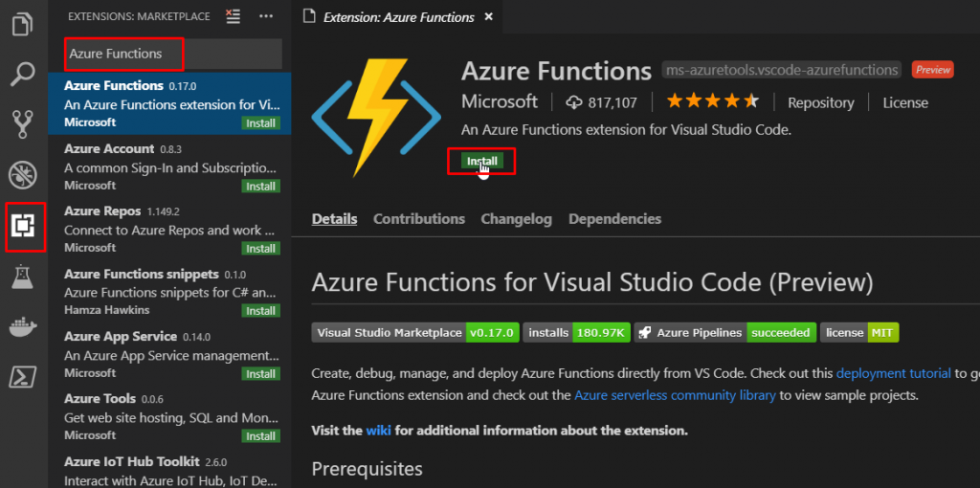
Task: Open the Test beaker icon in activity bar
Action: click(x=23, y=277)
